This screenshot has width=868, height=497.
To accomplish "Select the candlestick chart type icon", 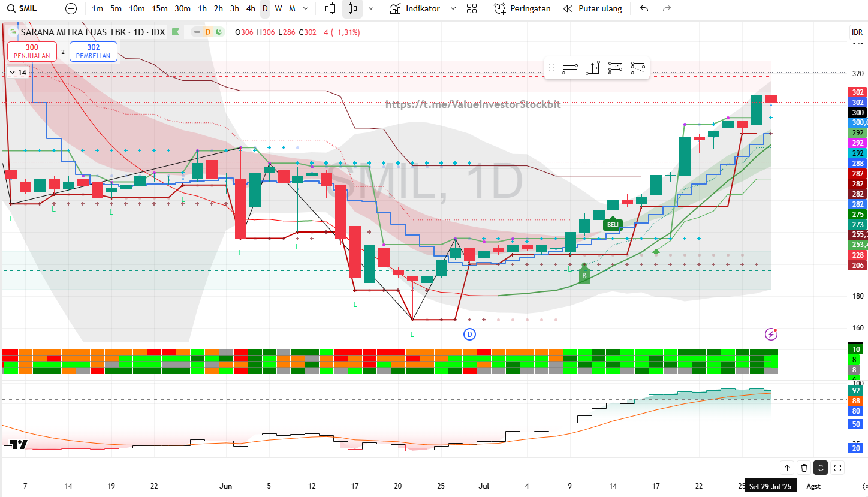I will coord(352,8).
